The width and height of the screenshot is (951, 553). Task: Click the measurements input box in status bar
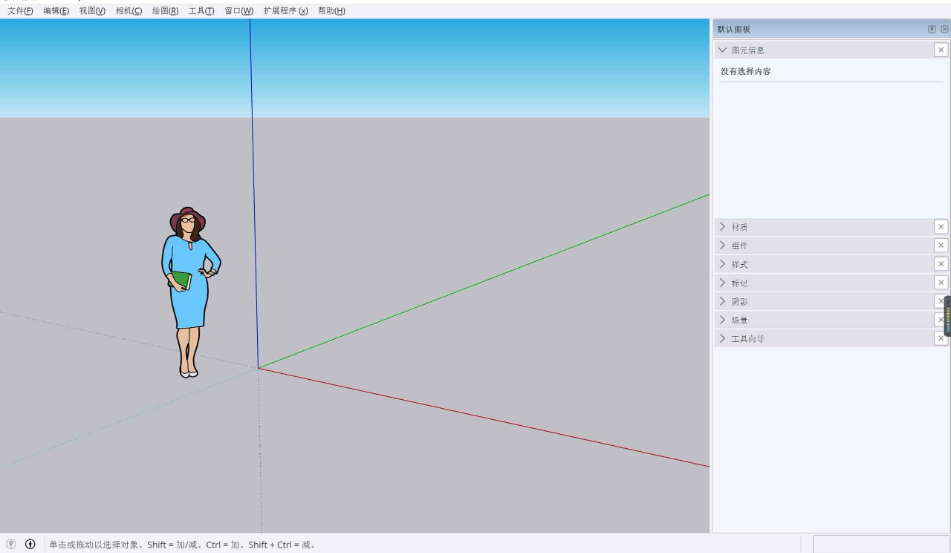(x=880, y=544)
